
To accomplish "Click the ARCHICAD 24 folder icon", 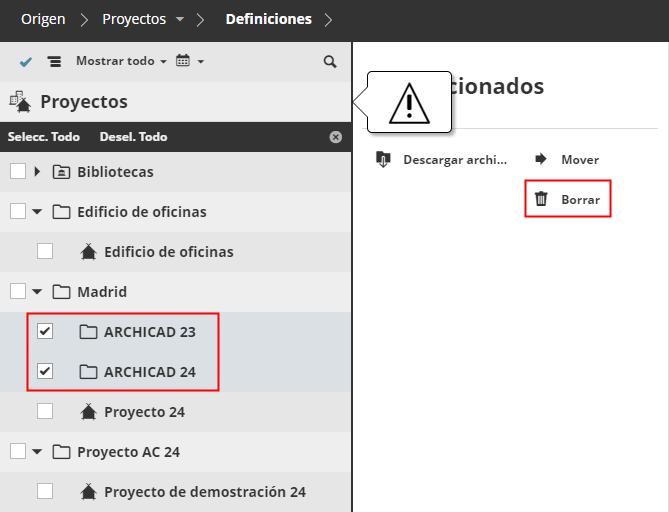I will tap(88, 372).
